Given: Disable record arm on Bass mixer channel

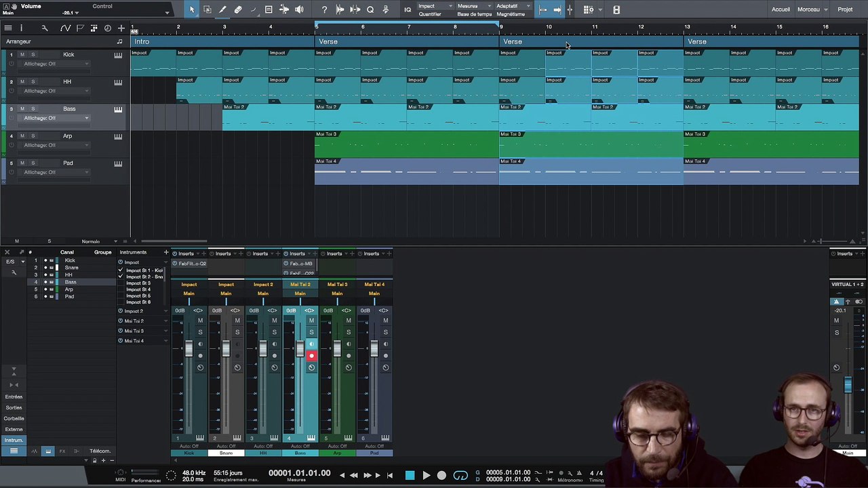Looking at the screenshot, I should pyautogui.click(x=311, y=356).
